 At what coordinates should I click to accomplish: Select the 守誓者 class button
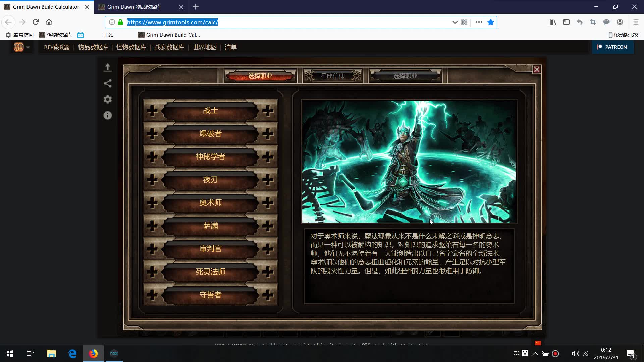click(210, 295)
